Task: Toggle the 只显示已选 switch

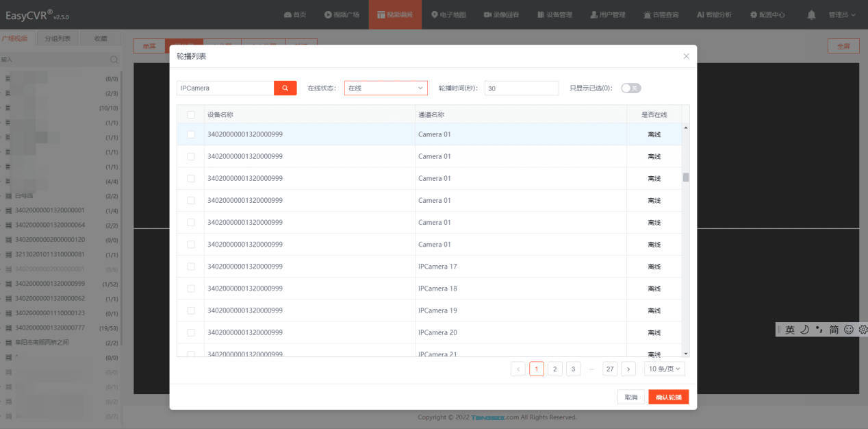Action: pos(630,88)
